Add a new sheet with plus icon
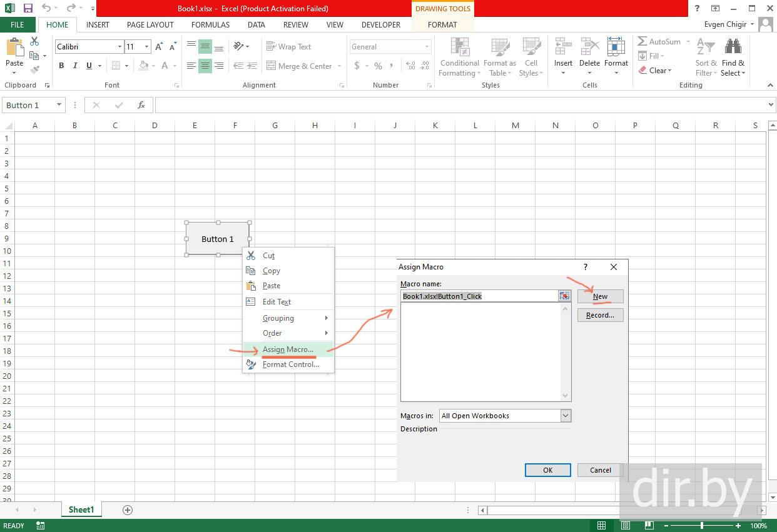 (x=128, y=510)
